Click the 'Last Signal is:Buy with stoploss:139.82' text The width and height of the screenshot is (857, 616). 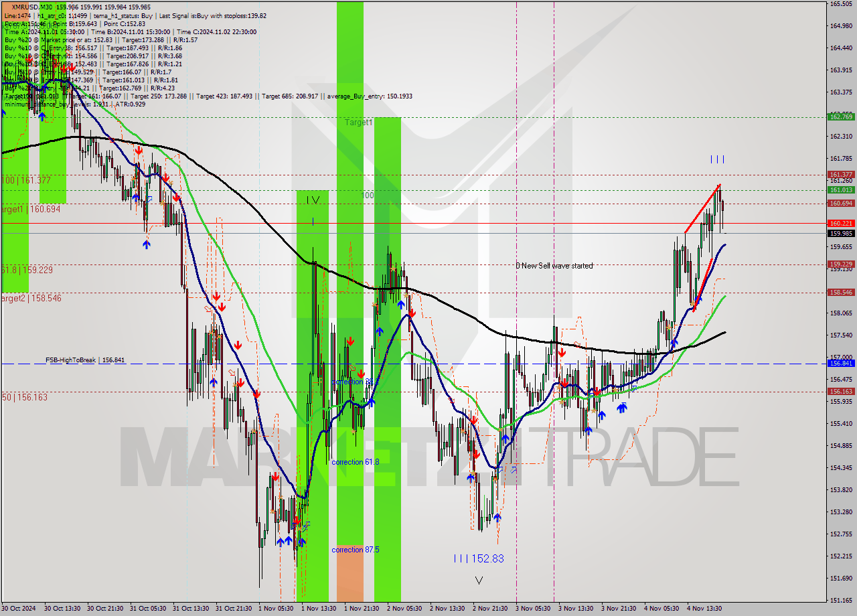click(212, 15)
